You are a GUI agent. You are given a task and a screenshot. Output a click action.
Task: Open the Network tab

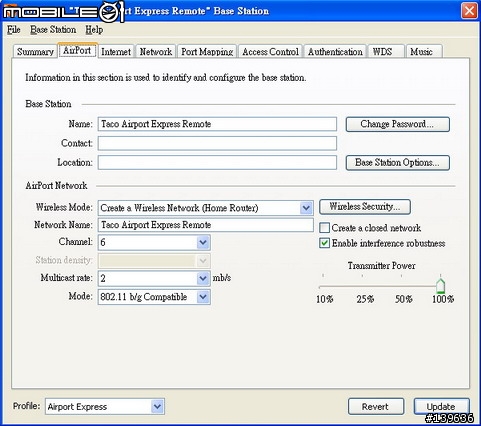pos(156,52)
